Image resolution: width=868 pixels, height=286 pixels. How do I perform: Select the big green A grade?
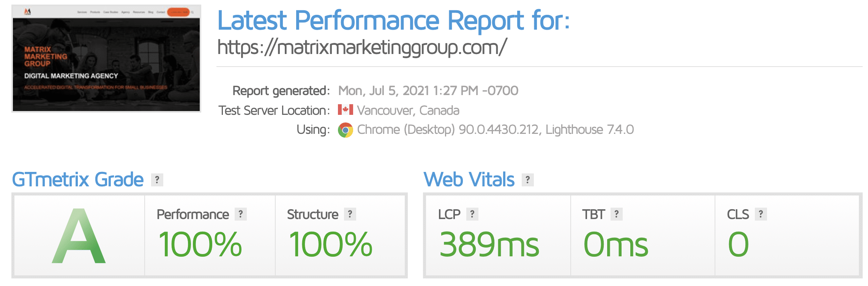79,236
